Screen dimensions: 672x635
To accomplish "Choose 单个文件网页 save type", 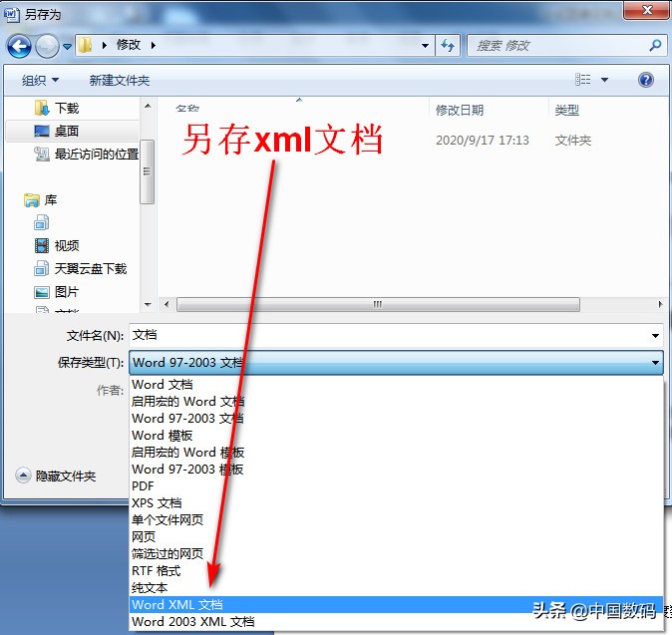I will tap(396, 519).
